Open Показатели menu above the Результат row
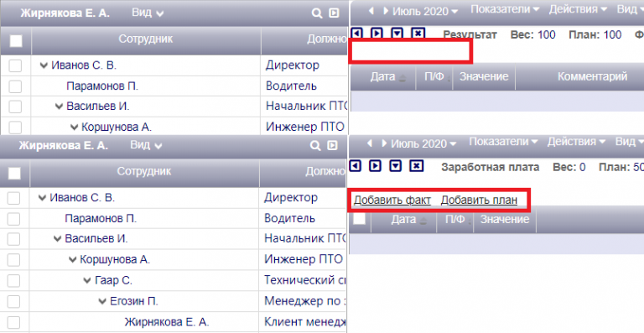Image resolution: width=644 pixels, height=333 pixels. (x=505, y=9)
